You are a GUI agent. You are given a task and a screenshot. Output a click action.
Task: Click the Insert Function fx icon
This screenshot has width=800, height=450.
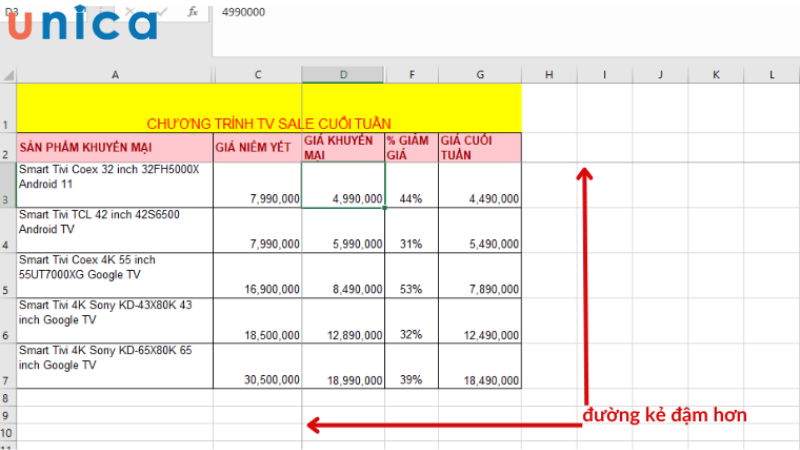pyautogui.click(x=193, y=12)
